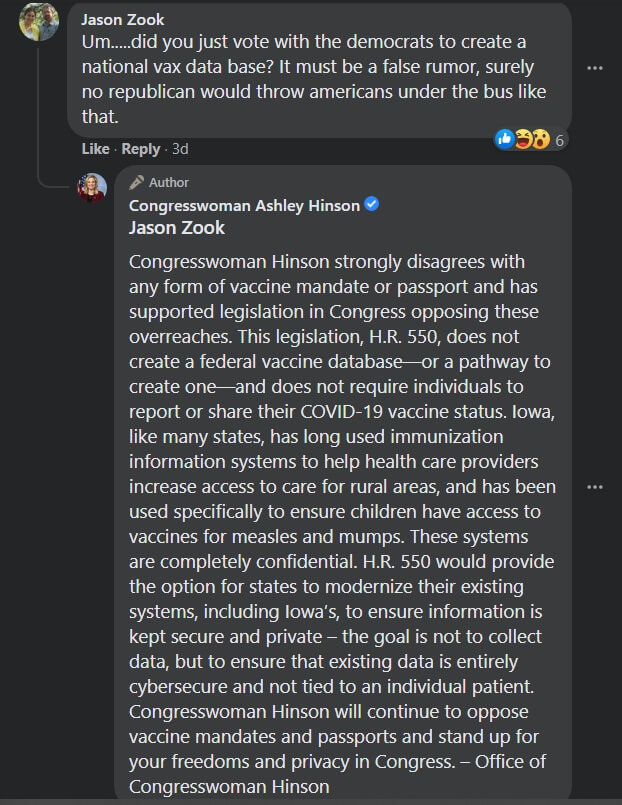
Task: View reaction count 6 details
Action: [x=560, y=140]
